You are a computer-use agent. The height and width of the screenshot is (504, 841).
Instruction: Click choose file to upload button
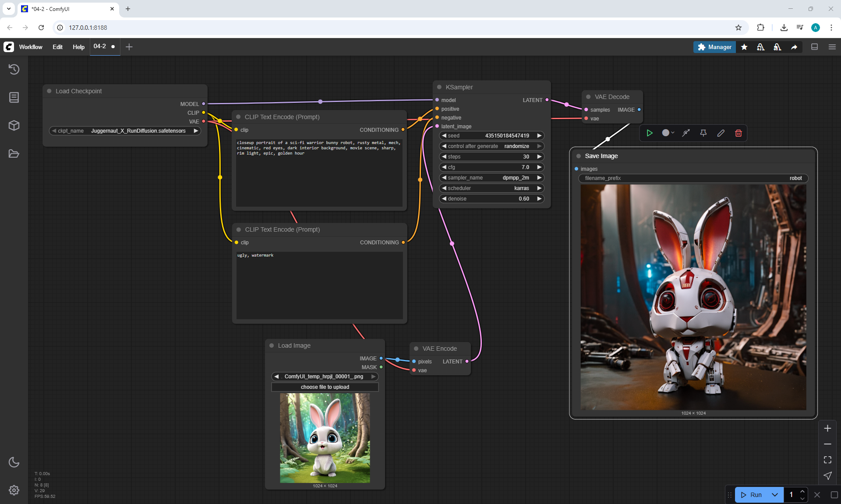325,387
